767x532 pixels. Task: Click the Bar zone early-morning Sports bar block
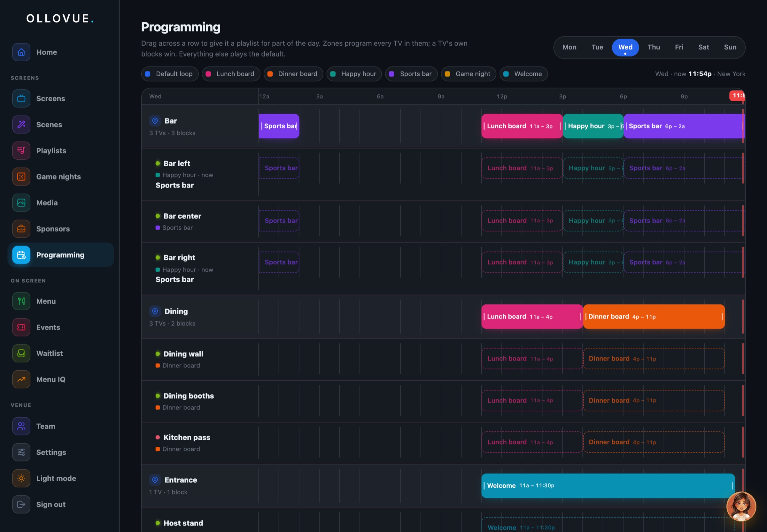(x=279, y=126)
